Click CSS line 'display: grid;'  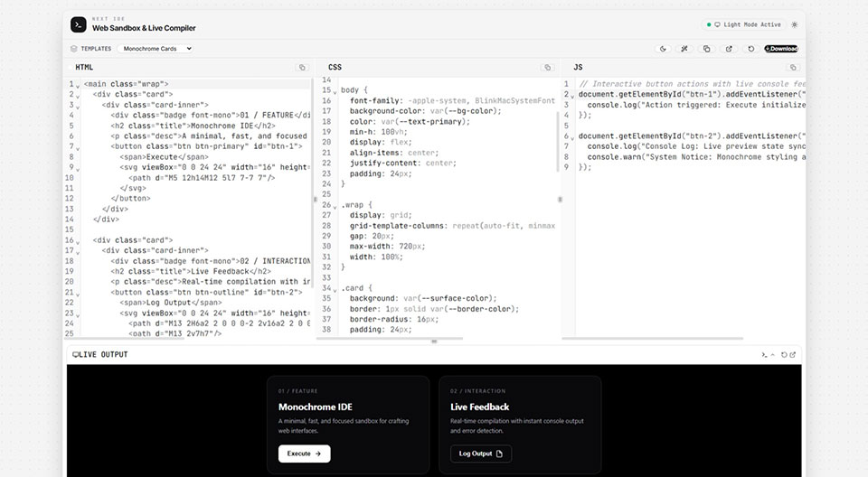[381, 215]
